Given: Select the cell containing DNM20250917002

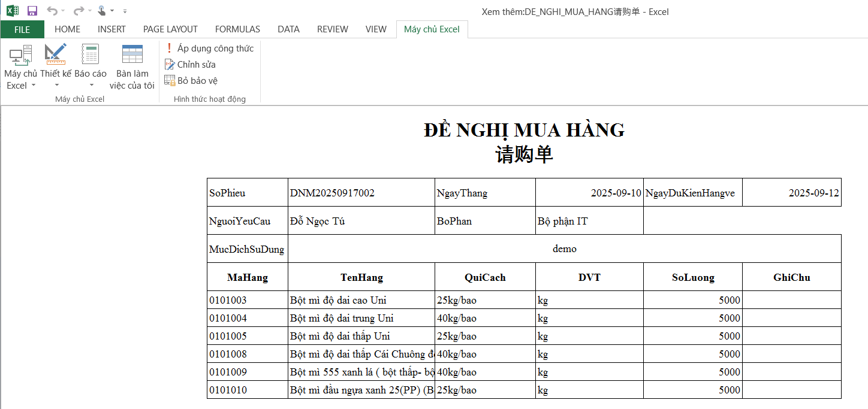Looking at the screenshot, I should point(361,193).
